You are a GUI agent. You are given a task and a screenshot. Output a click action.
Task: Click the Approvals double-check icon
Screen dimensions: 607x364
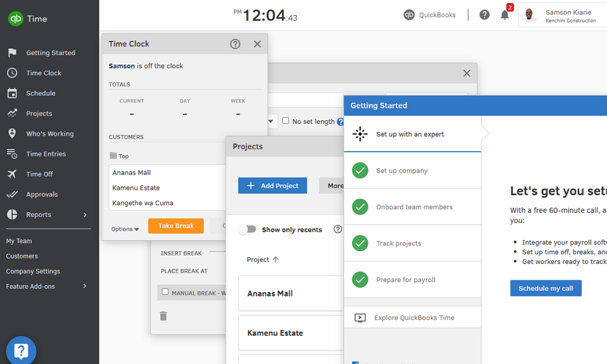(x=12, y=194)
